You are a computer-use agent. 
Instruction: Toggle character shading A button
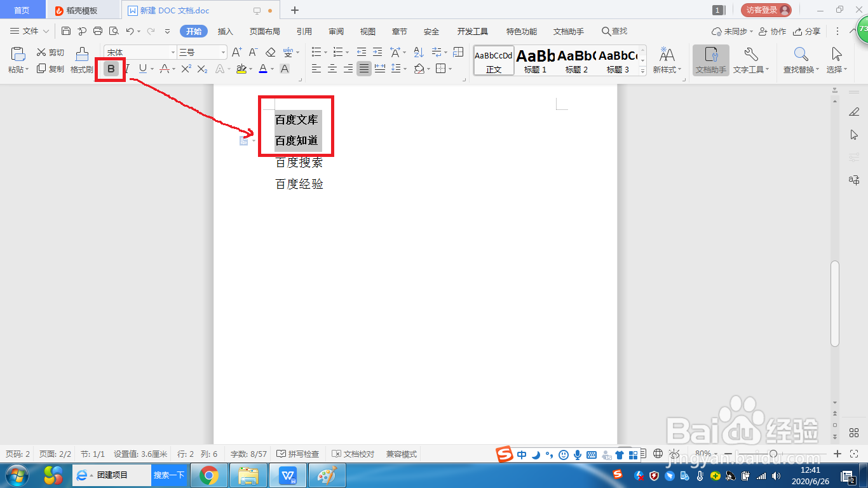285,69
